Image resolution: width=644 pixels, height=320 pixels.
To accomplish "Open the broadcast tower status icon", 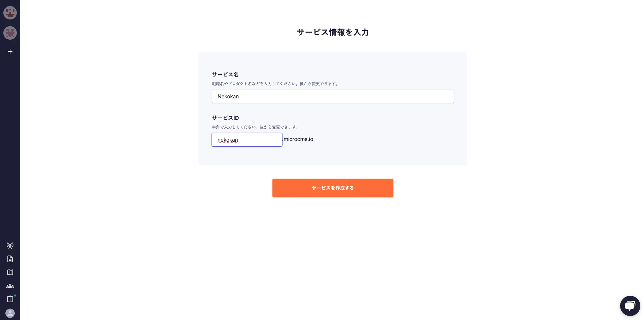I will pyautogui.click(x=10, y=245).
